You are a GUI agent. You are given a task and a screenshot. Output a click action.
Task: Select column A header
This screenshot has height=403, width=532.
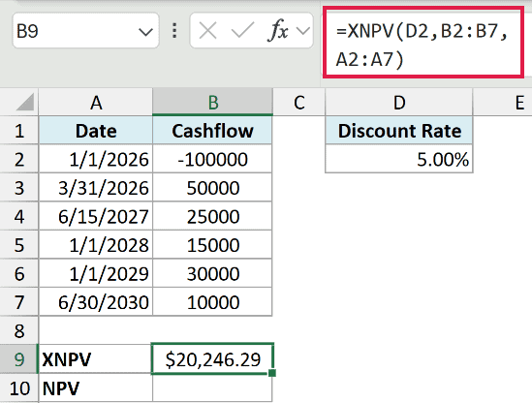coord(96,102)
